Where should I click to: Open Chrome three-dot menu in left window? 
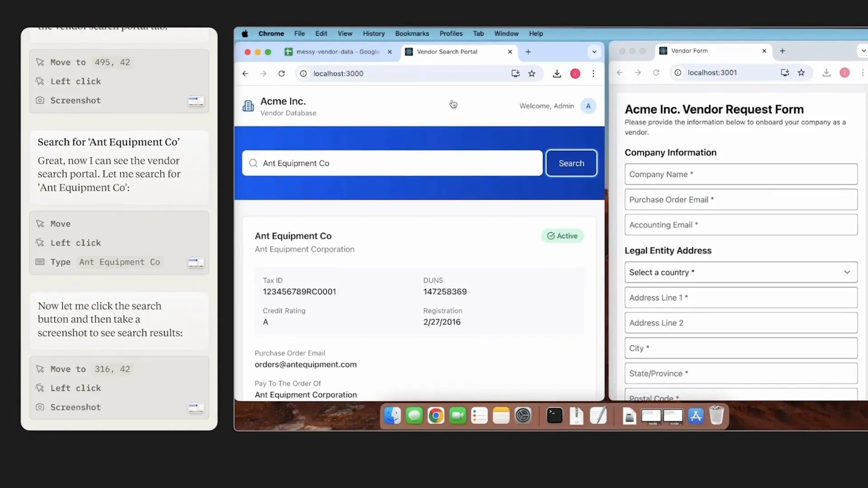coord(593,74)
